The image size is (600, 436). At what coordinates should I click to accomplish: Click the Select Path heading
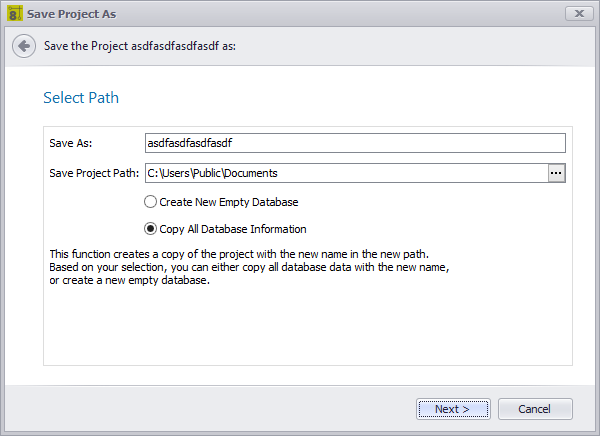point(81,98)
